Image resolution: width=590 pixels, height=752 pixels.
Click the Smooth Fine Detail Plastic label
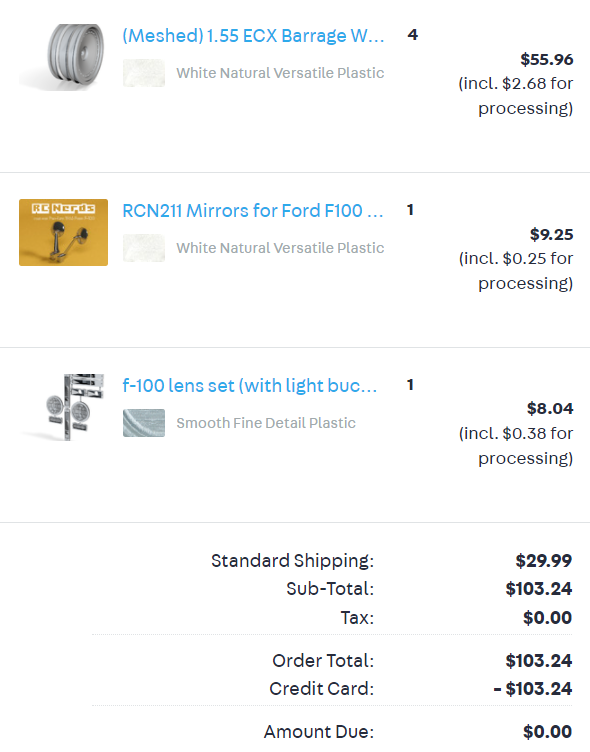[x=266, y=423]
